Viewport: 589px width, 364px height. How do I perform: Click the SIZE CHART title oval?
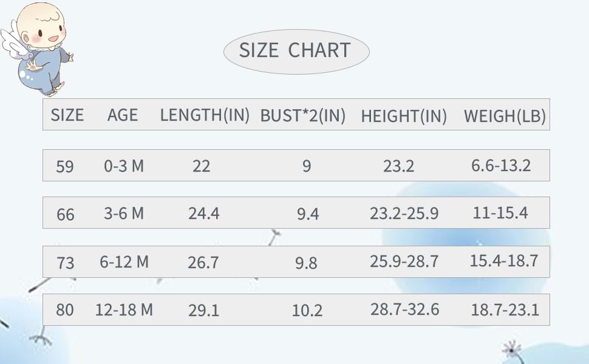296,50
